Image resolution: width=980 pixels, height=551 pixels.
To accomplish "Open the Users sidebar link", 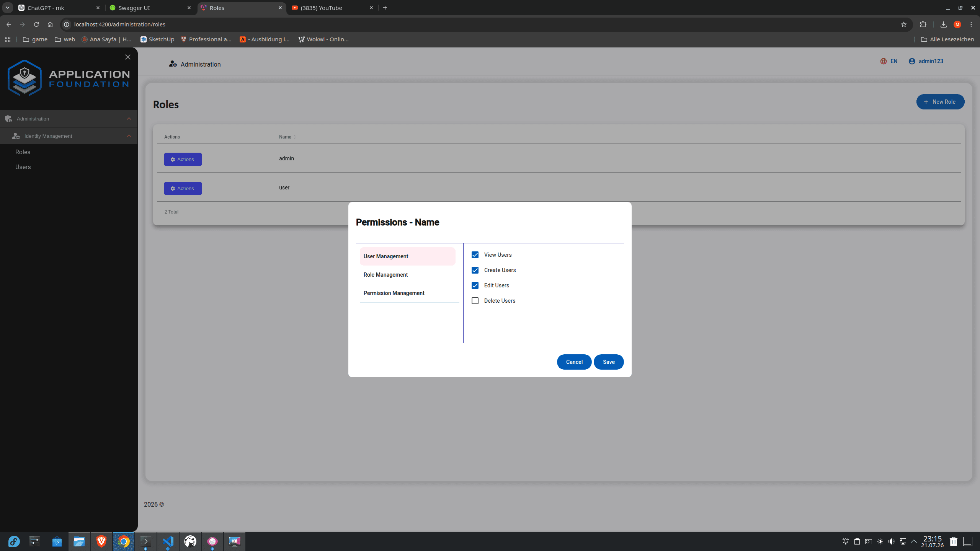I will click(23, 167).
